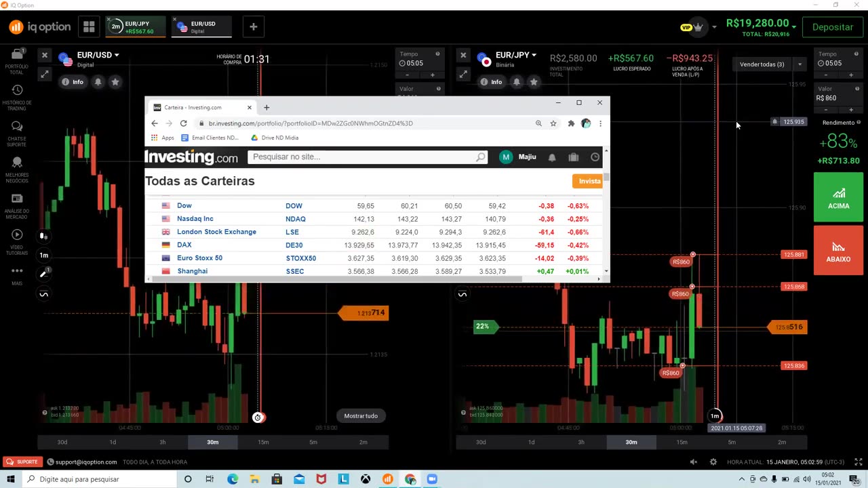Expand the EUR/USD chart to fullscreen
Screen dimensions: 868x488
(x=44, y=74)
